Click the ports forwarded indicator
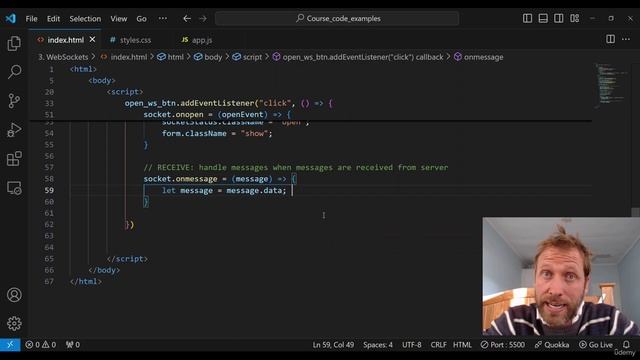This screenshot has height=360, width=640. pyautogui.click(x=73, y=344)
